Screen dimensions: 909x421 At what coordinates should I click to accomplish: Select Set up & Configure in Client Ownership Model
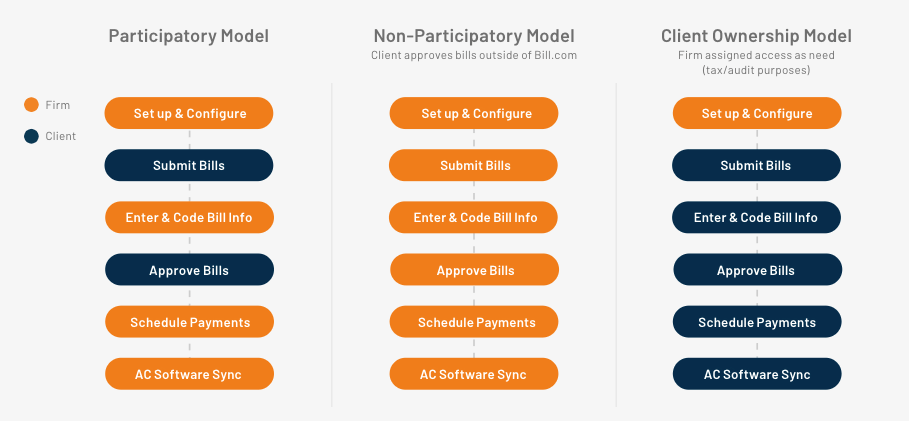pos(757,113)
